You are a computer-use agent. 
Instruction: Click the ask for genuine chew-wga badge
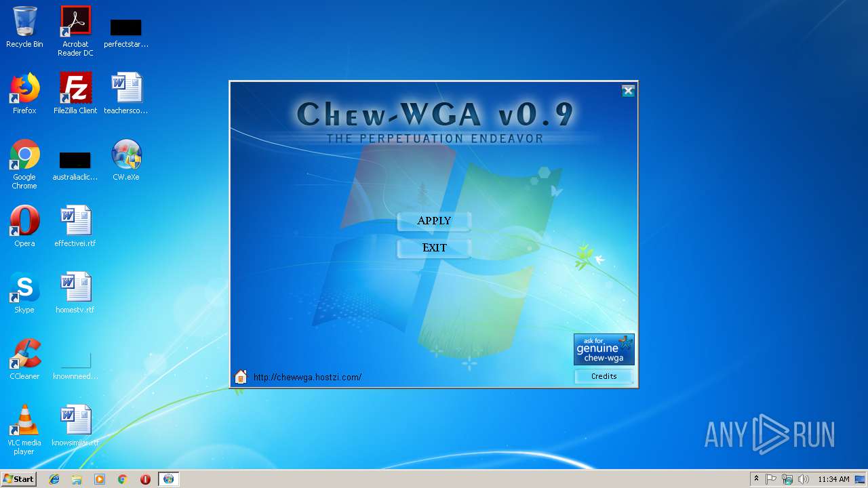click(604, 350)
